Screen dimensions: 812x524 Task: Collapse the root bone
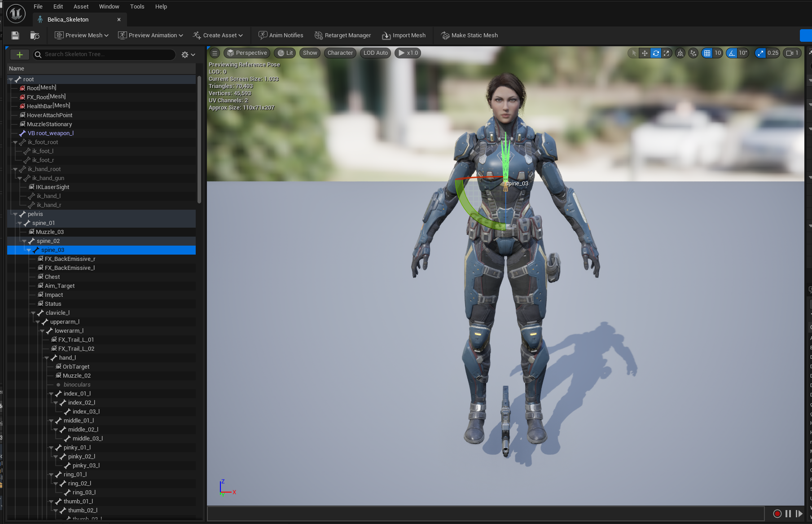tap(11, 79)
